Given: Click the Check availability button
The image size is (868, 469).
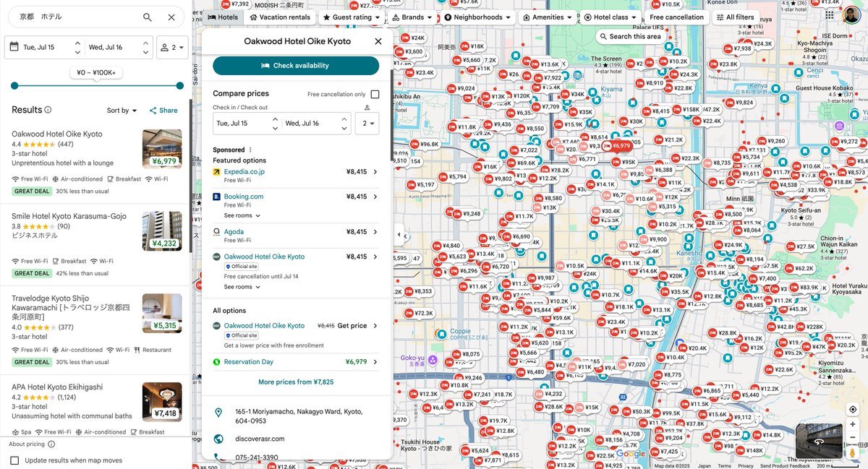Looking at the screenshot, I should [296, 66].
